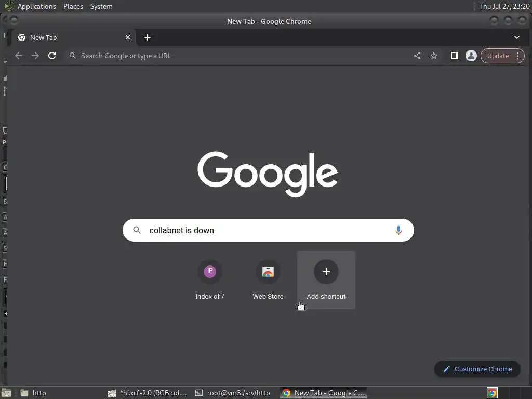
Task: Click the Update button in Chrome
Action: (x=498, y=56)
